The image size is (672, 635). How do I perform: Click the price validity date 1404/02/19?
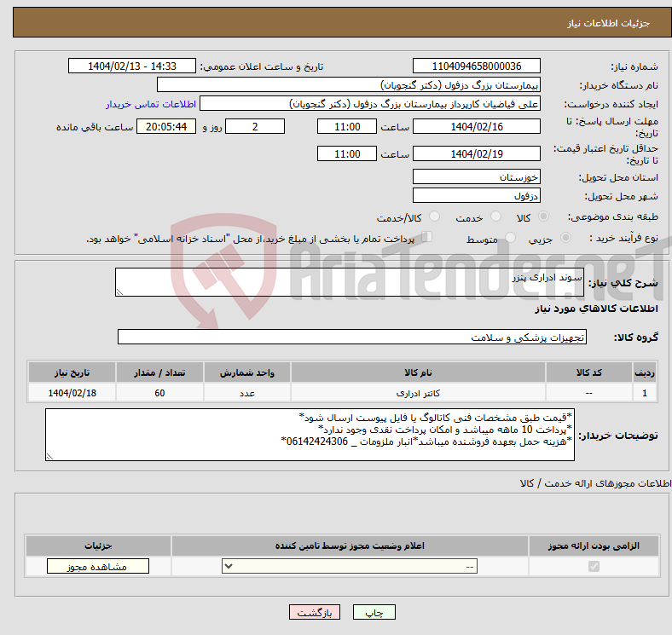coord(477,153)
